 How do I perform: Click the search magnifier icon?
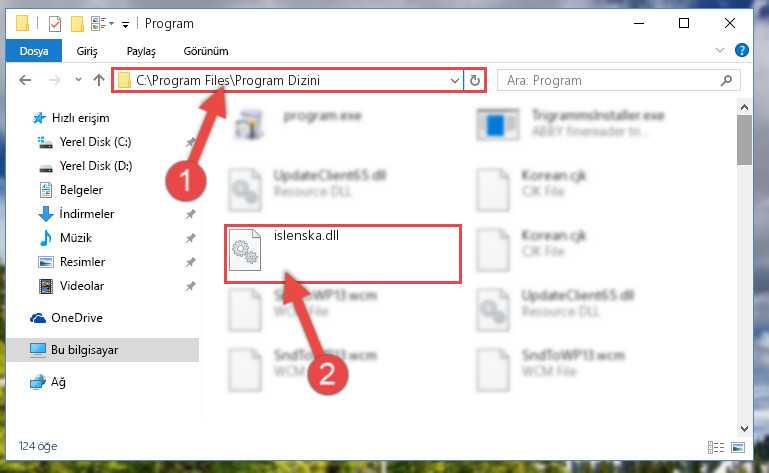(726, 80)
